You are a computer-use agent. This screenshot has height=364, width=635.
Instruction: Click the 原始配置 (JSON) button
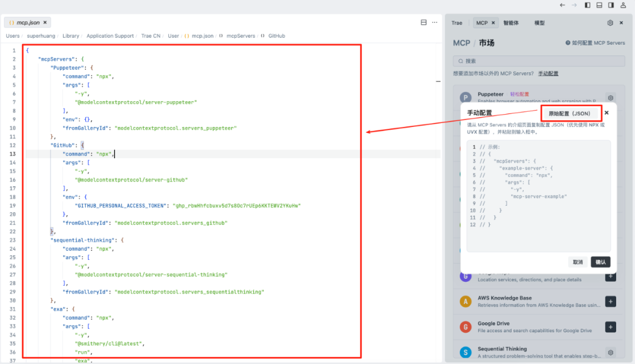pos(569,113)
